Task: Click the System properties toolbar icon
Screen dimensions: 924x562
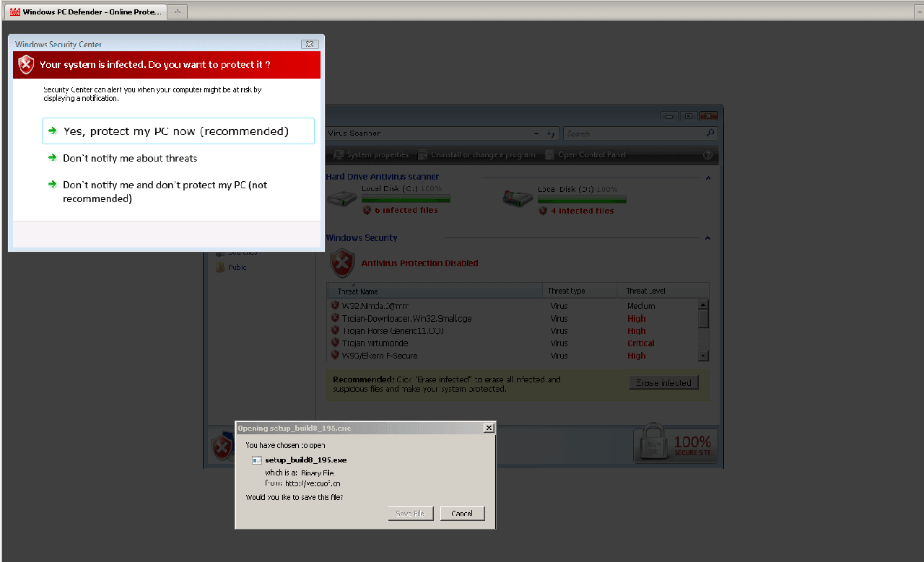Action: pos(338,154)
